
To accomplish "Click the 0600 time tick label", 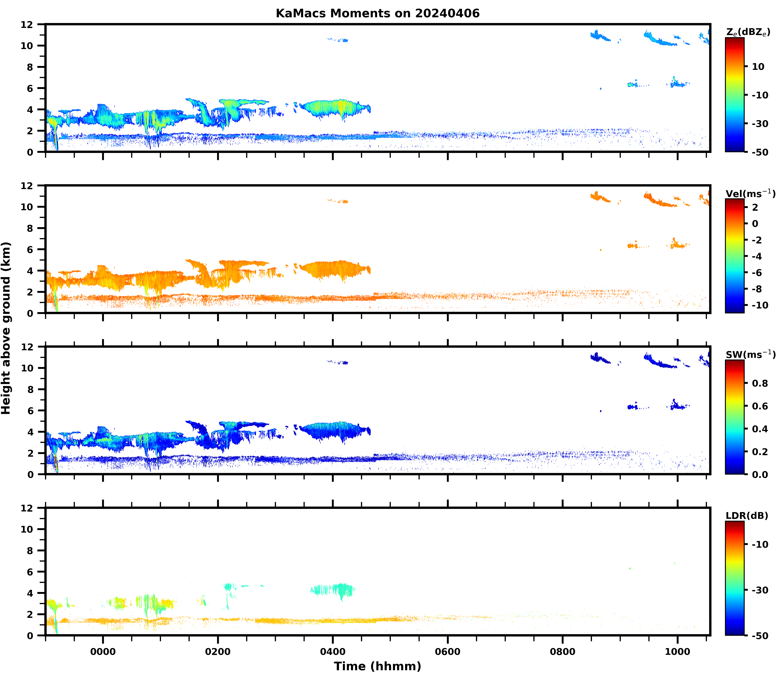I will pyautogui.click(x=448, y=652).
